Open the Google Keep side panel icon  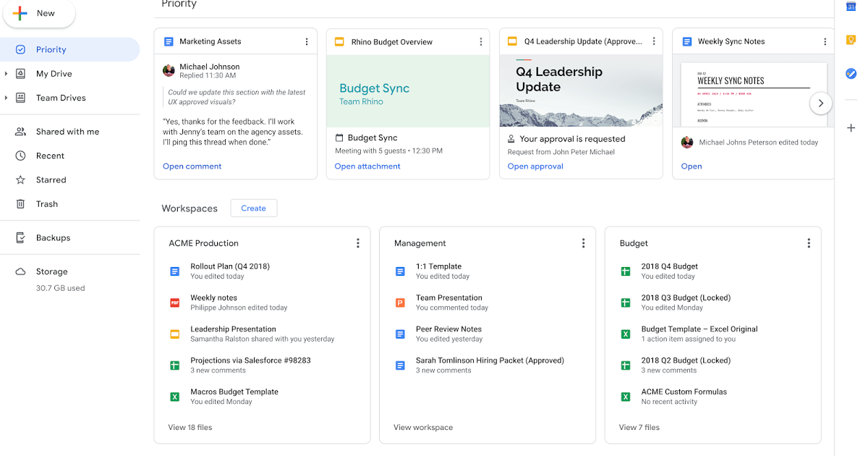pos(851,40)
